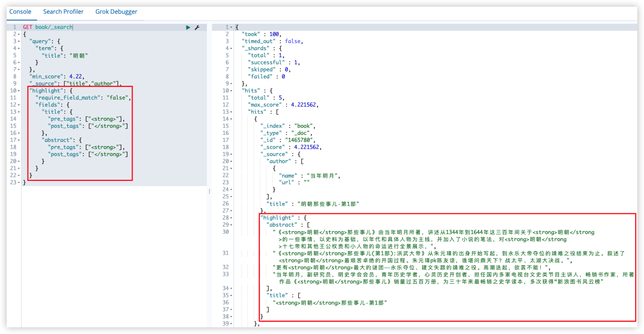Click the "_index" : "book" line
The width and height of the screenshot is (644, 334).
(288, 126)
